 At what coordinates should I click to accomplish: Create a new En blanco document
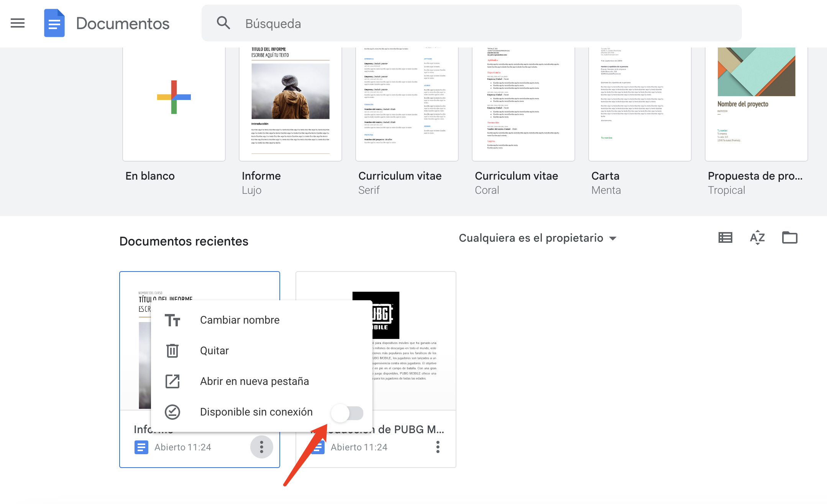coord(174,103)
